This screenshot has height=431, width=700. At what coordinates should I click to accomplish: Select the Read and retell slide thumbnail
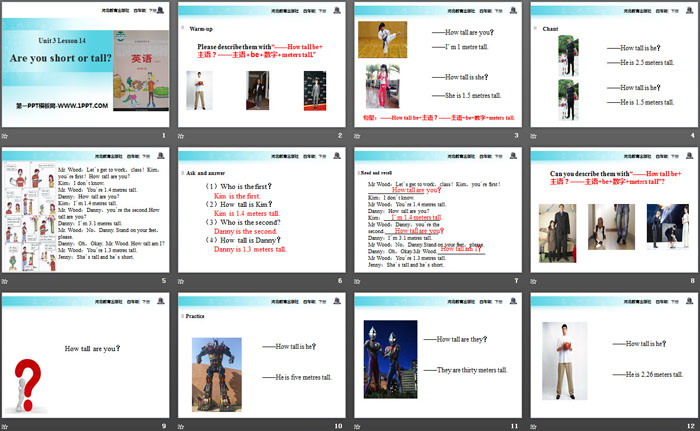[x=438, y=210]
